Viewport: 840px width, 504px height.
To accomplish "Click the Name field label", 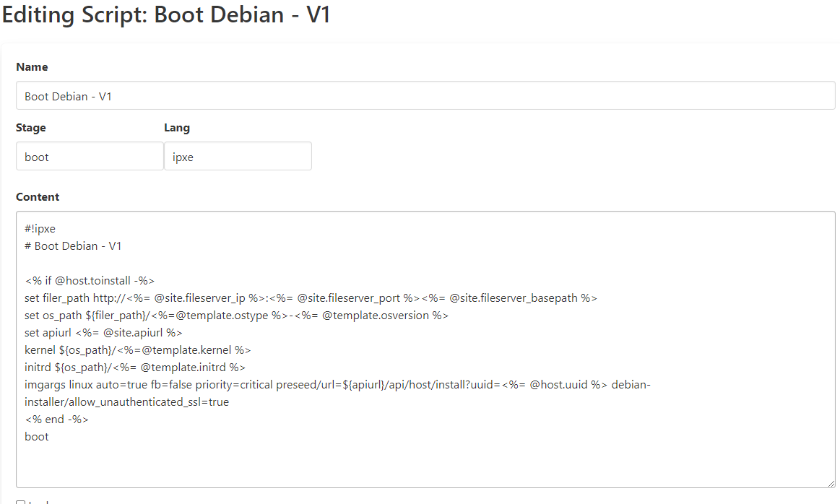I will pos(32,67).
